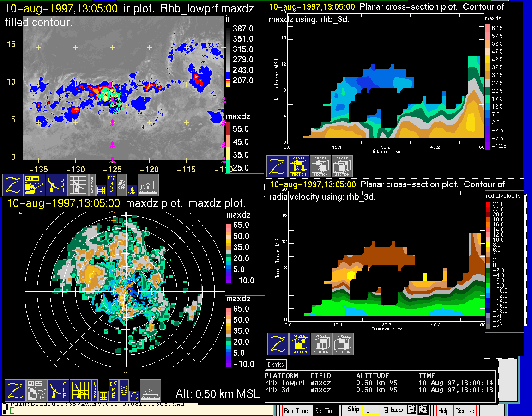The height and width of the screenshot is (416, 532).
Task: Click the GOES IR satellite icon in top panel
Action: pos(35,184)
